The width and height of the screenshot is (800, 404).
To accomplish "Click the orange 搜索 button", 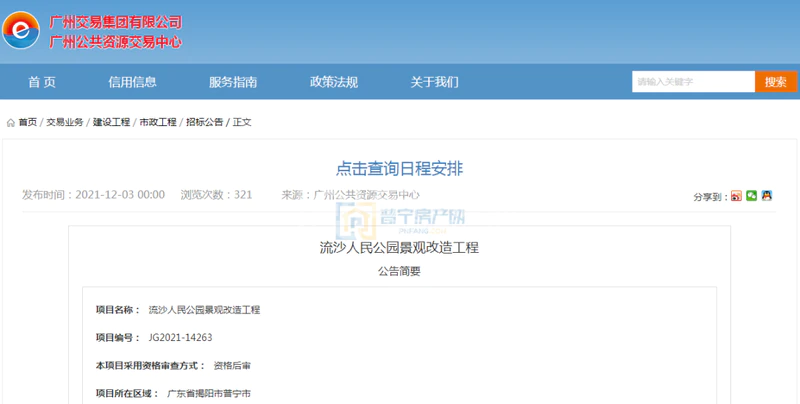I will [776, 82].
